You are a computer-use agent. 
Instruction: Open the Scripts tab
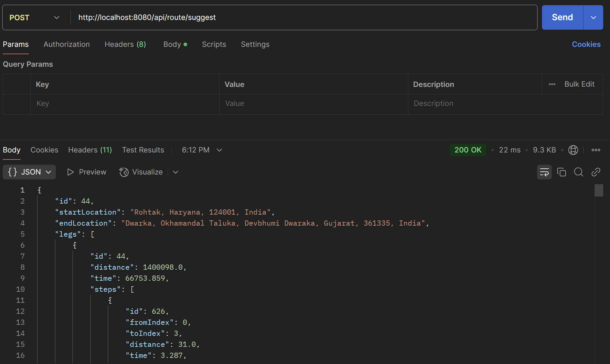pos(214,44)
